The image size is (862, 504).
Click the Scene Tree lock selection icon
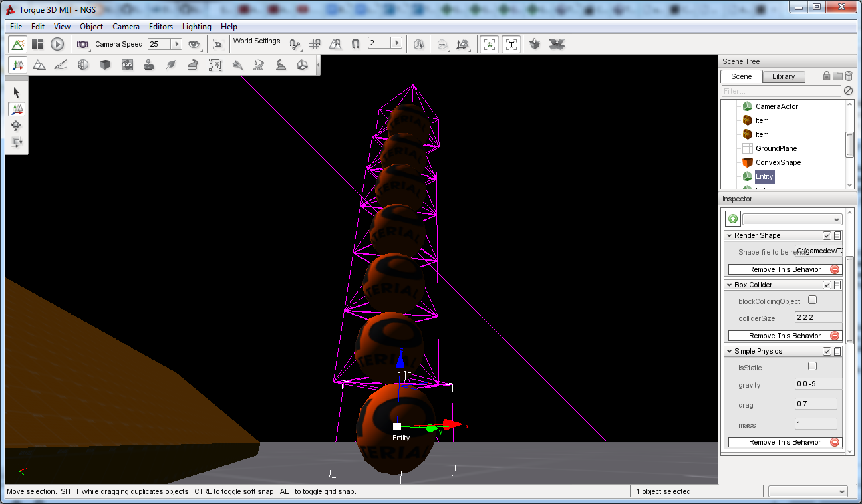pyautogui.click(x=827, y=76)
